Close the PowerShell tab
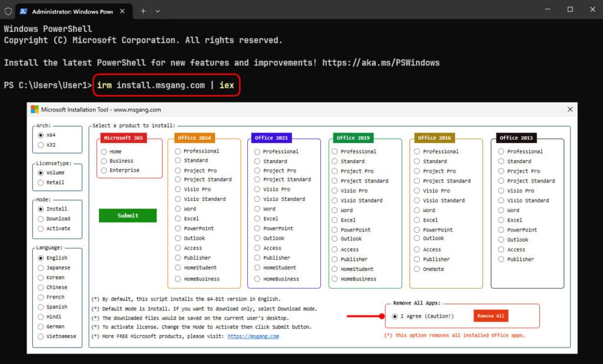 click(x=121, y=11)
